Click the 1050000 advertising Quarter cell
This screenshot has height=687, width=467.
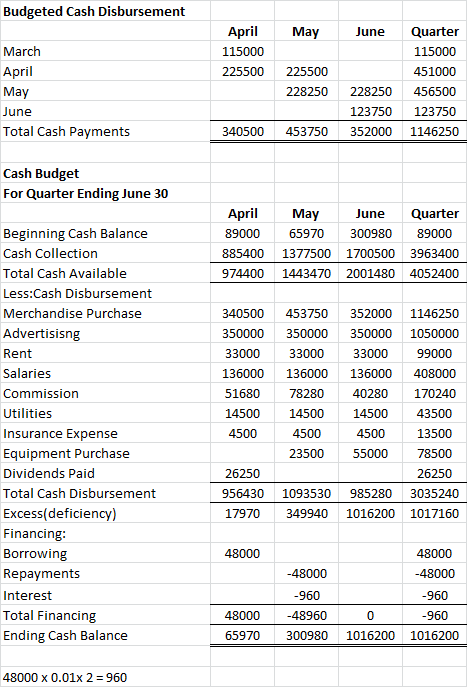(x=435, y=333)
